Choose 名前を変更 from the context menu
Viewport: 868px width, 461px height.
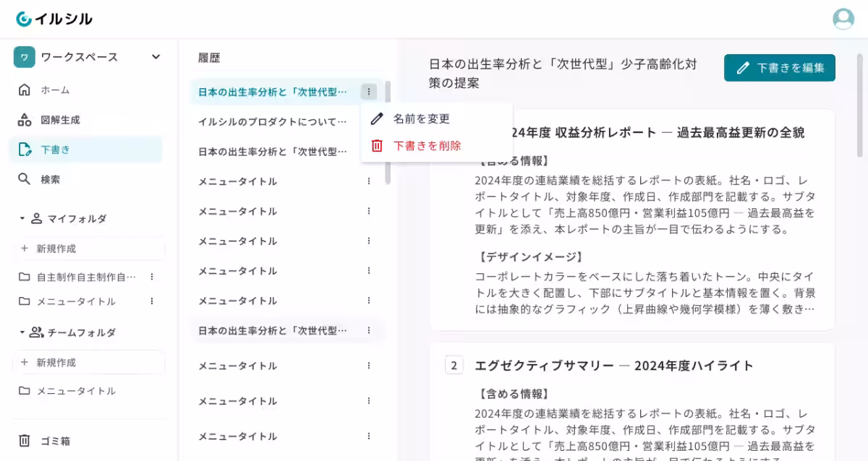(437, 119)
